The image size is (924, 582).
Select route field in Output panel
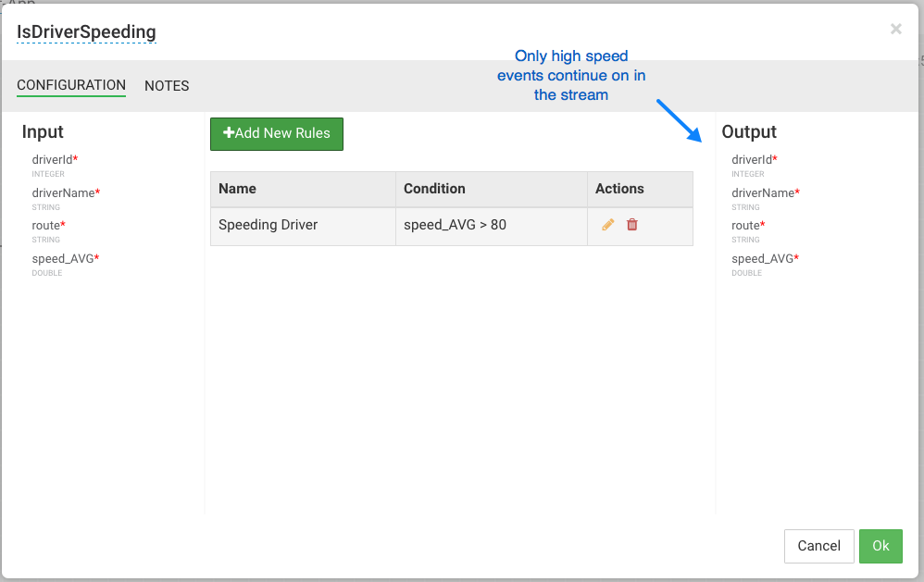[x=745, y=226]
